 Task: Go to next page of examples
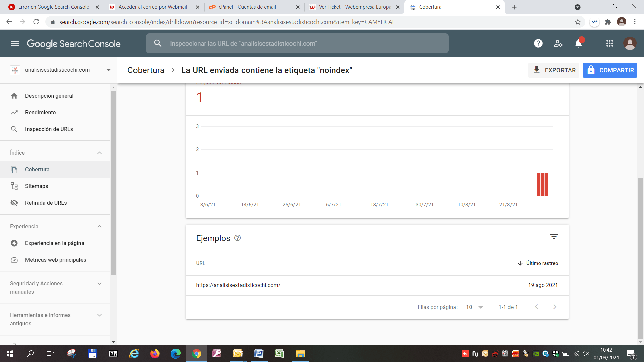pos(555,307)
